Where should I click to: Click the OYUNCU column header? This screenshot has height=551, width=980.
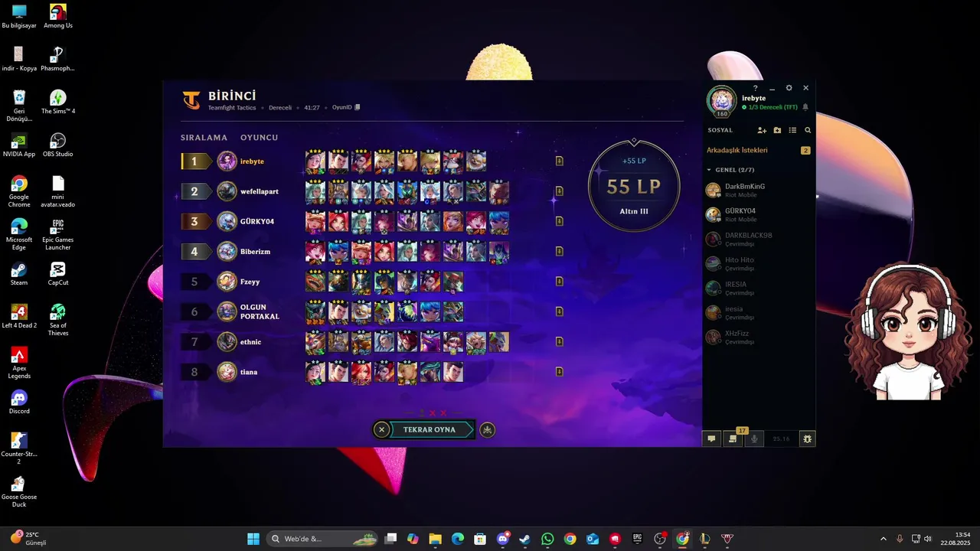point(260,138)
